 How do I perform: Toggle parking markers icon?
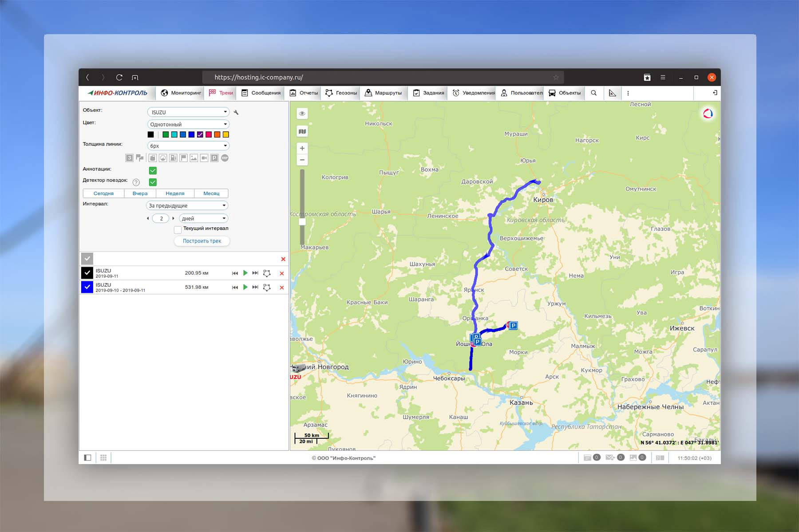tap(214, 158)
